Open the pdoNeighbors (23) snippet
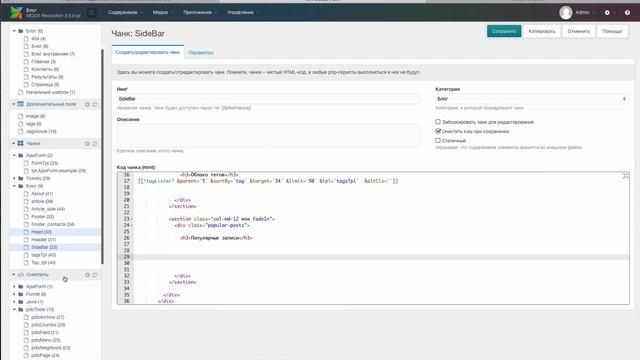This screenshot has height=360, width=640. pos(51,348)
